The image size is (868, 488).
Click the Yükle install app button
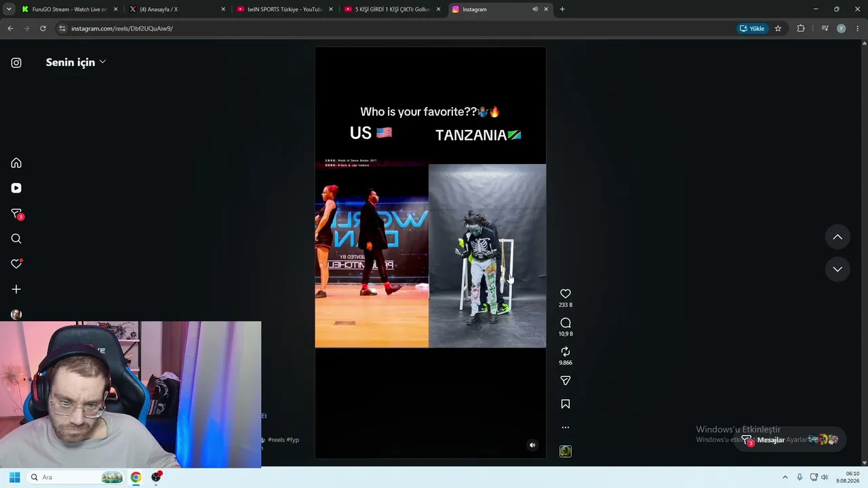coord(751,28)
